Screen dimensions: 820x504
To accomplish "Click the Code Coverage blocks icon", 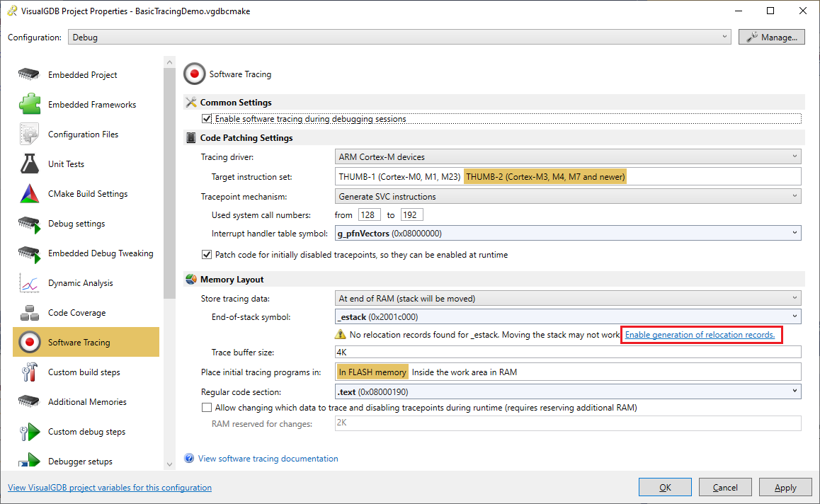I will pos(29,313).
